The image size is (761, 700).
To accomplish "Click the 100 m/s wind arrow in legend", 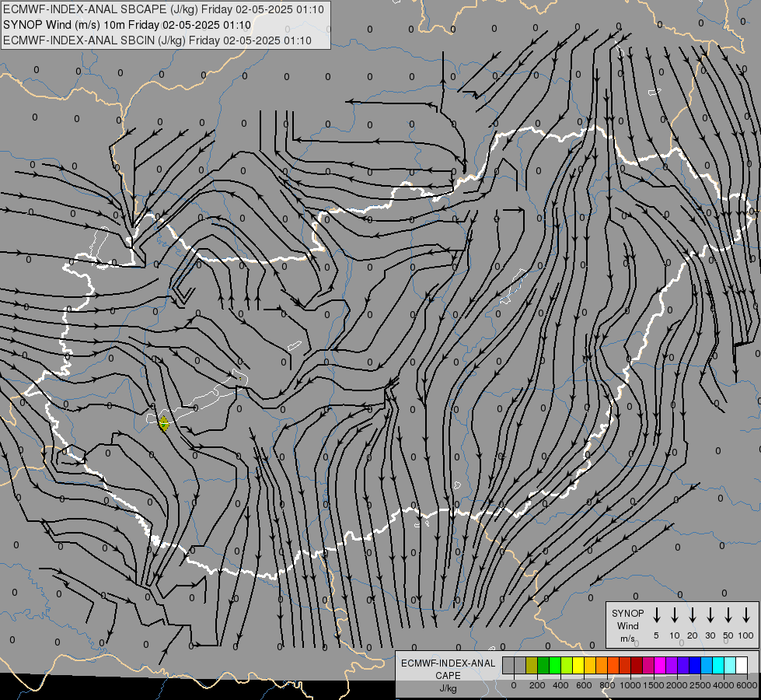I will click(x=746, y=614).
